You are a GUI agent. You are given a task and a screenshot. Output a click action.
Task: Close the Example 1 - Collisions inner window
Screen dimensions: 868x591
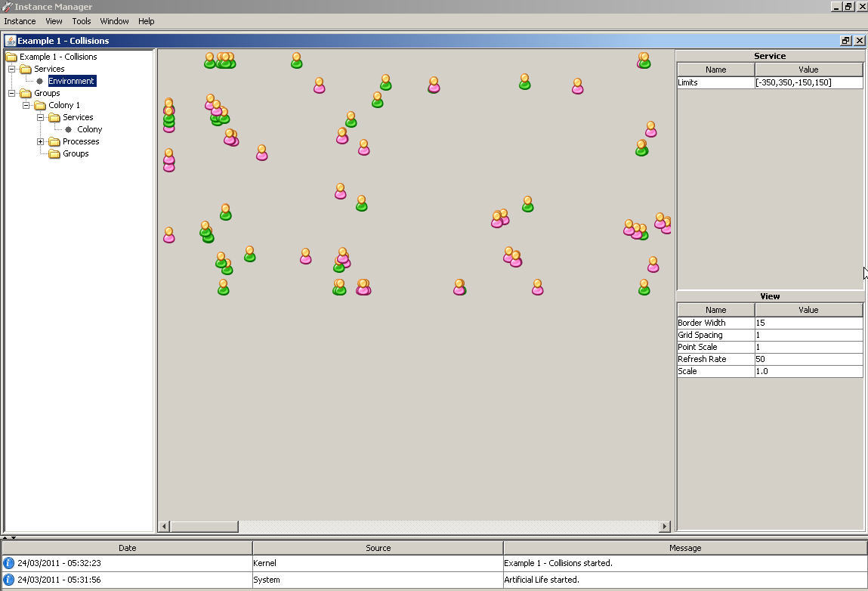(859, 41)
